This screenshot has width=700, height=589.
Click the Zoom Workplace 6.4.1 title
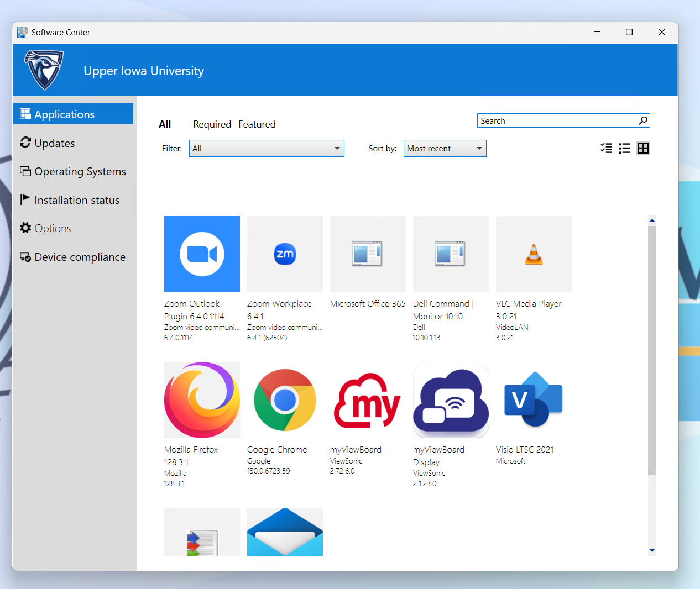(279, 310)
